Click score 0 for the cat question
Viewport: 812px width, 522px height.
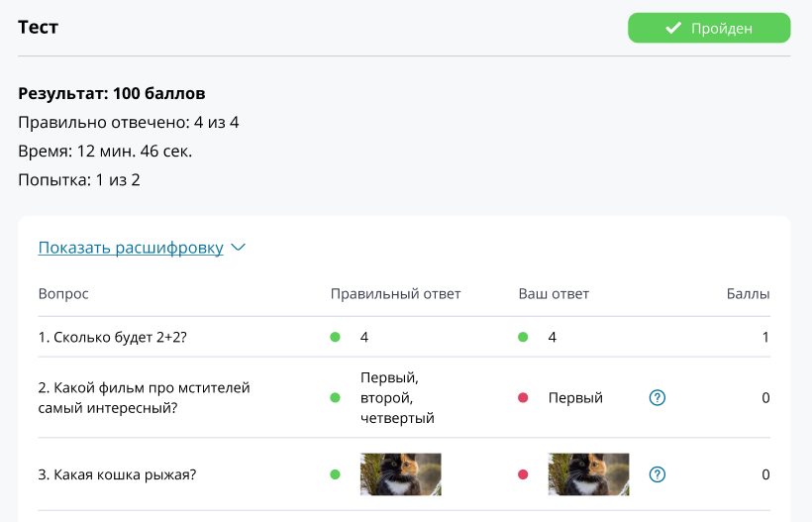(765, 474)
